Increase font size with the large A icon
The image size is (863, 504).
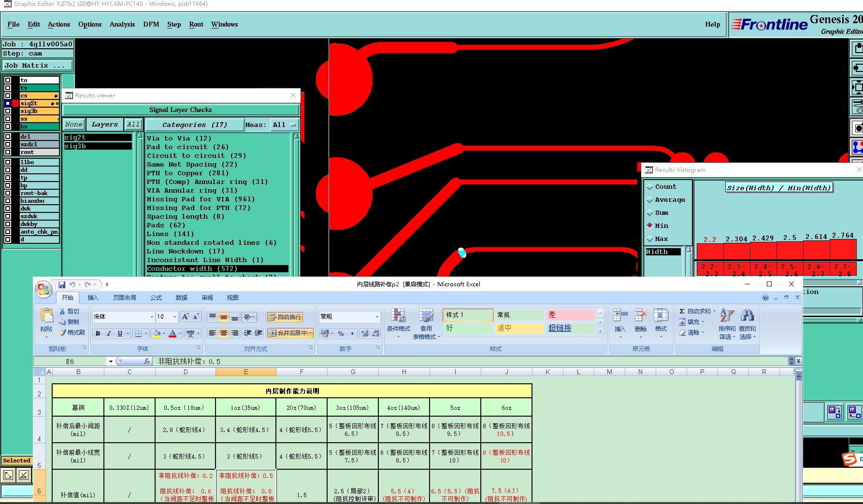pos(185,317)
